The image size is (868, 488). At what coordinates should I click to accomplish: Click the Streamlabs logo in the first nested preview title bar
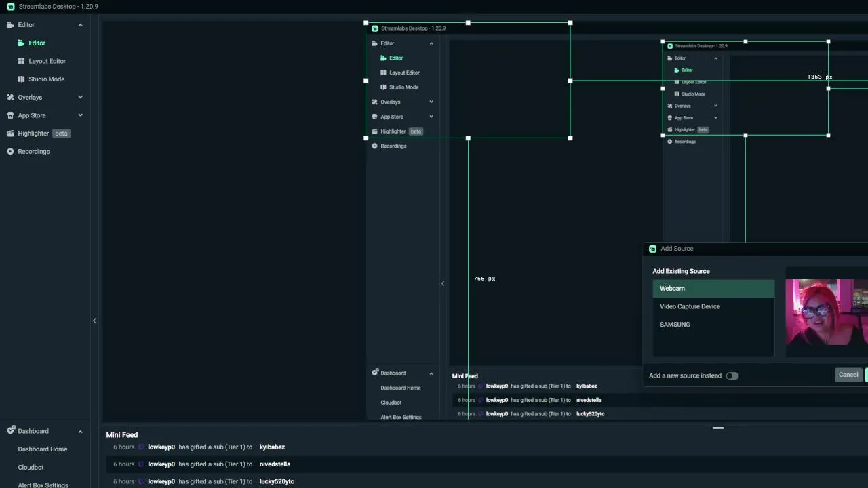[x=375, y=28]
